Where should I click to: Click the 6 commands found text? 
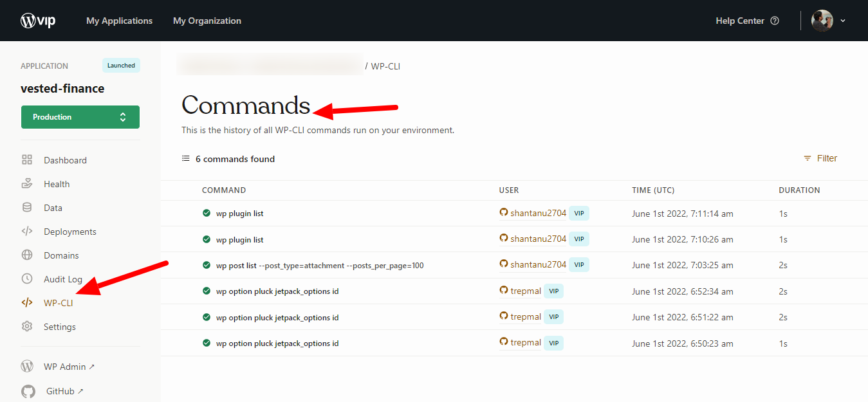click(x=235, y=159)
